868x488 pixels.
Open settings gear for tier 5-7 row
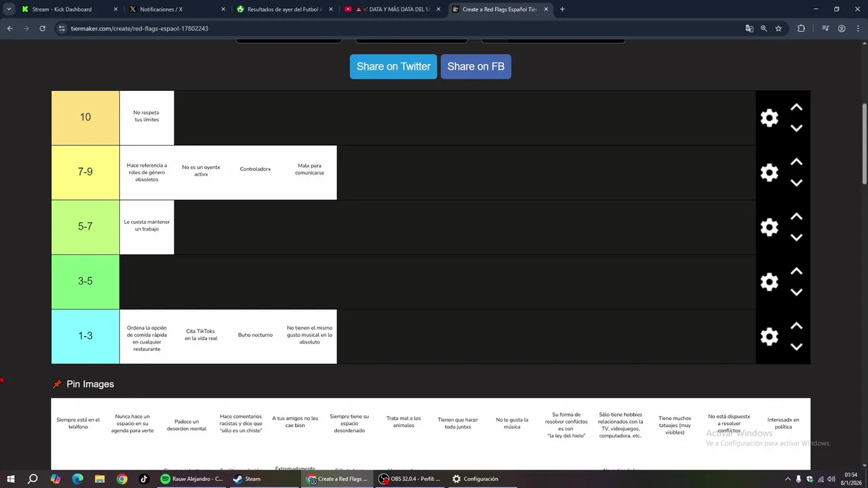[769, 227]
